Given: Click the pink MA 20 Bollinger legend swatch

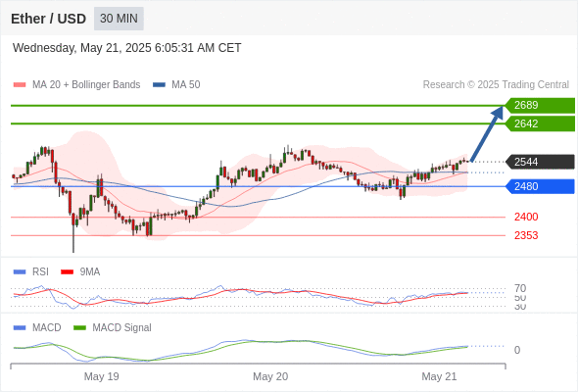Looking at the screenshot, I should (20, 85).
